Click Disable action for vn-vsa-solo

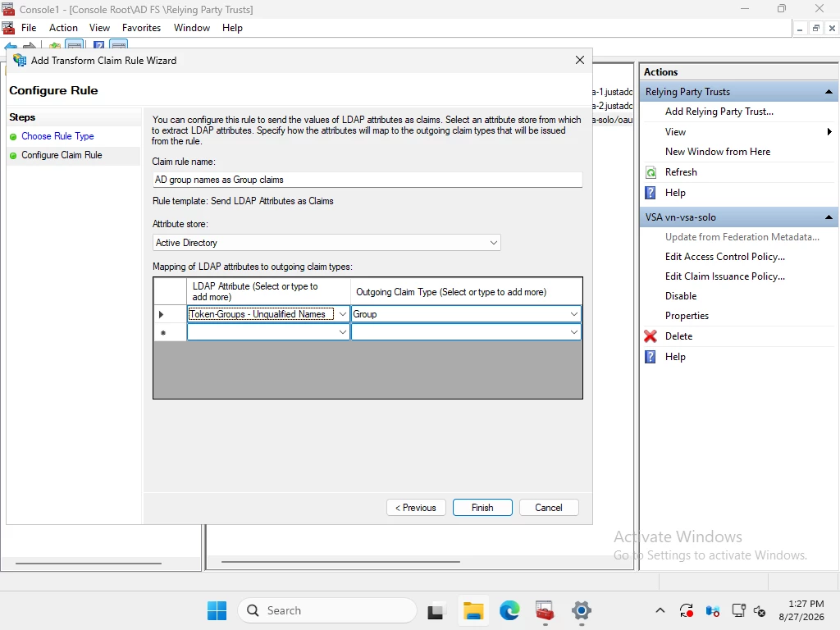point(681,296)
